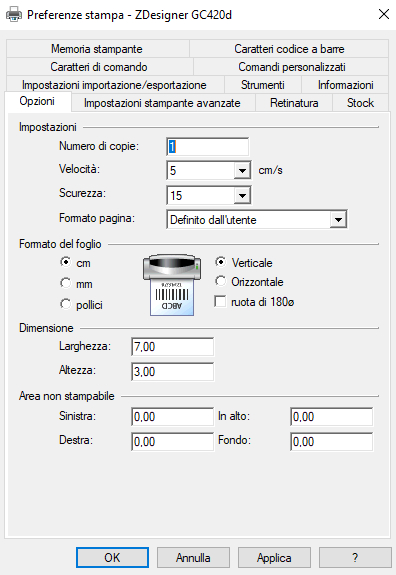Screen dimensions: 396x575
Task: Select the pollici unit radio button
Action: pos(65,304)
